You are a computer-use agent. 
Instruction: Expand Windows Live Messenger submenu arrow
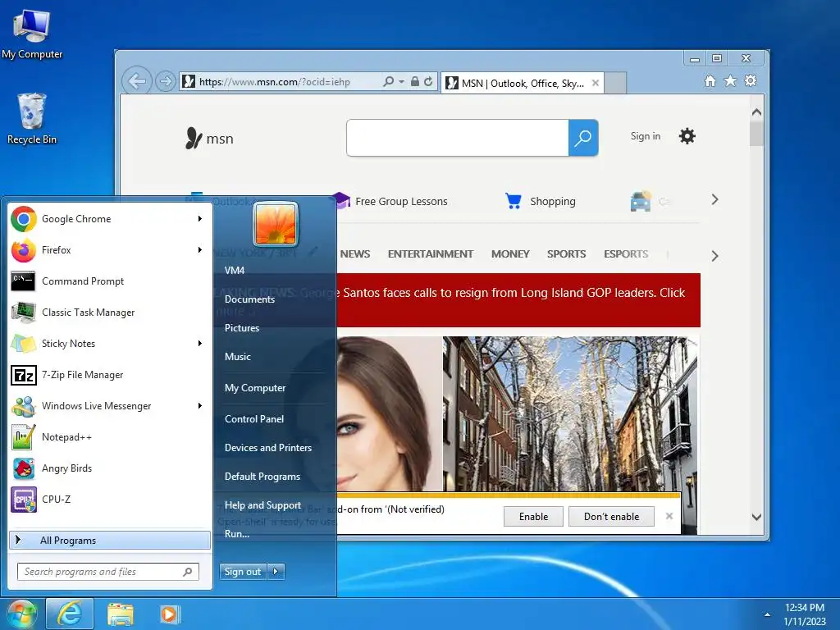click(200, 405)
